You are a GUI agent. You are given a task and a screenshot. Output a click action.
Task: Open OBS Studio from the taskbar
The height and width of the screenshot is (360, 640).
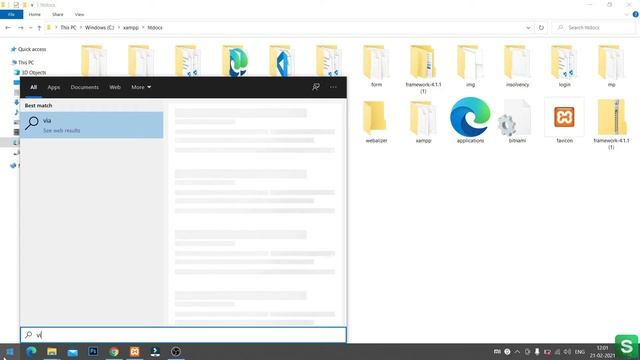pyautogui.click(x=176, y=351)
